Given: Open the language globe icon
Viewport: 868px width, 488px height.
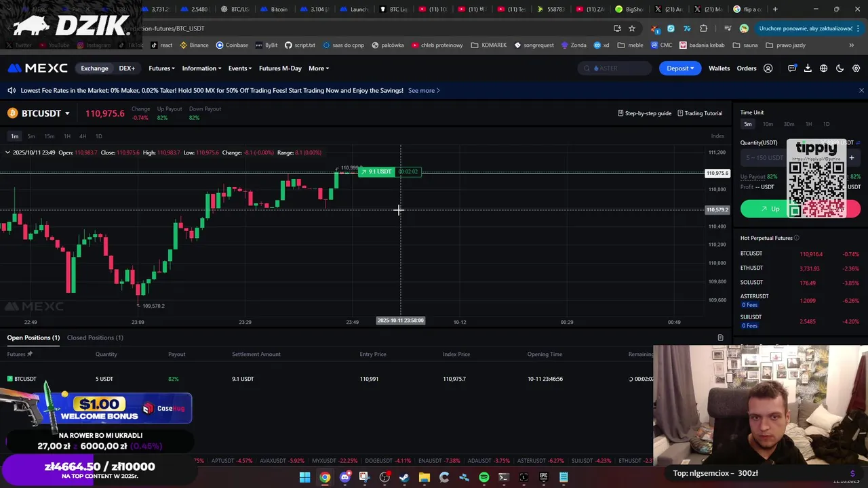Looking at the screenshot, I should [x=823, y=68].
